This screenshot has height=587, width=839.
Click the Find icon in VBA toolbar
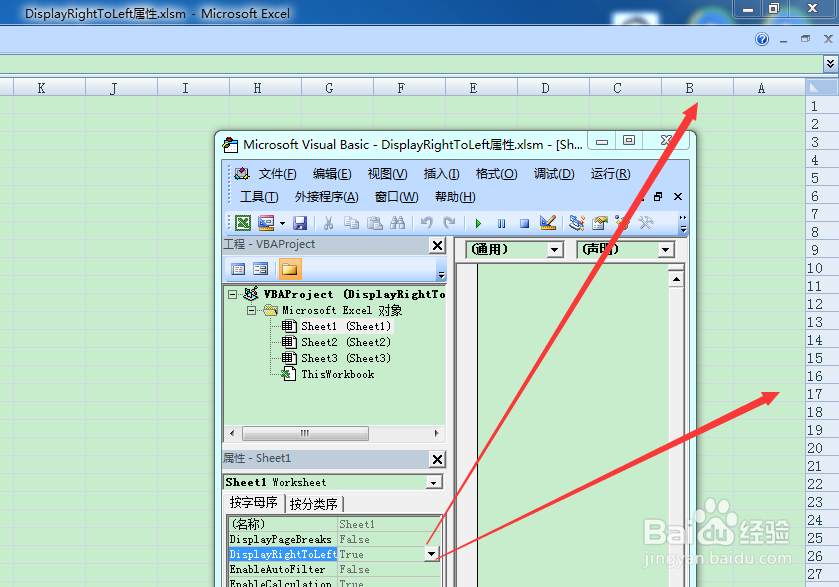pyautogui.click(x=396, y=222)
